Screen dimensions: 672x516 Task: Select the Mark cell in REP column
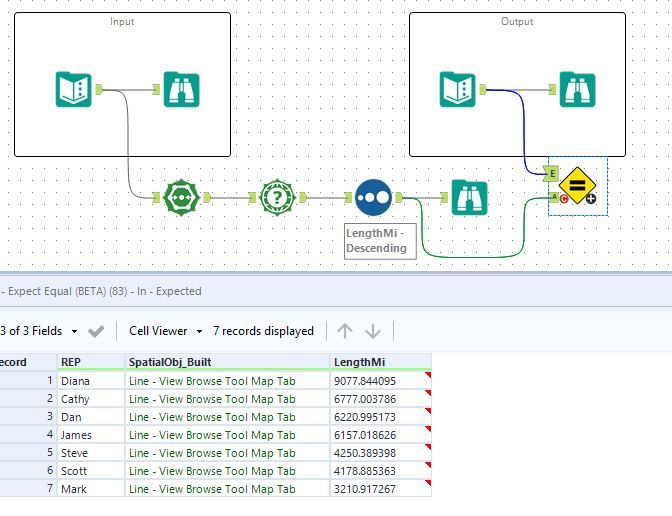91,489
